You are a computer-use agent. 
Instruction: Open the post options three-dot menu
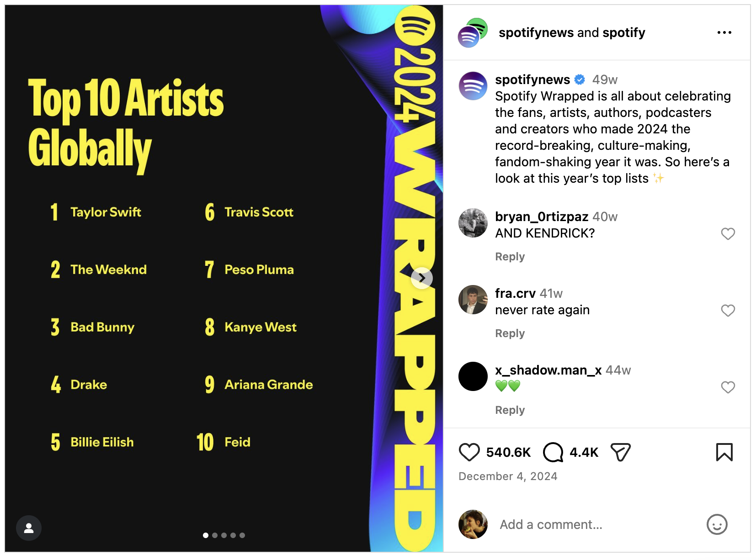pyautogui.click(x=725, y=32)
